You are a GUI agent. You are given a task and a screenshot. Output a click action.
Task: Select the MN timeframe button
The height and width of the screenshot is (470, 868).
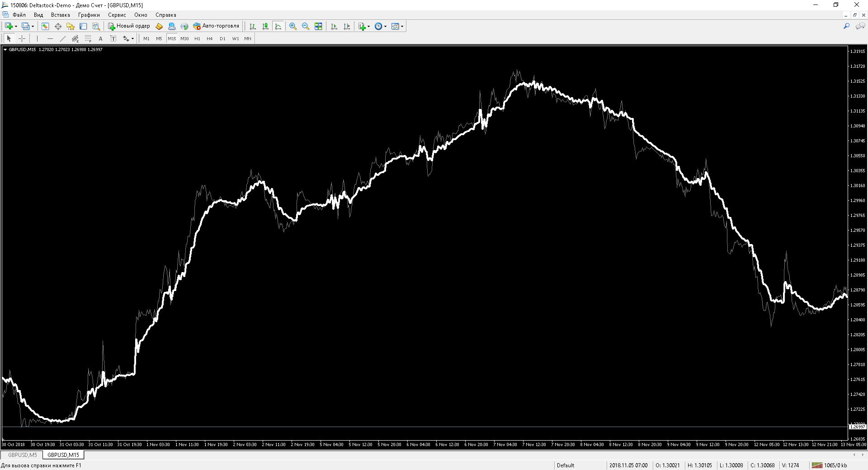(x=248, y=38)
